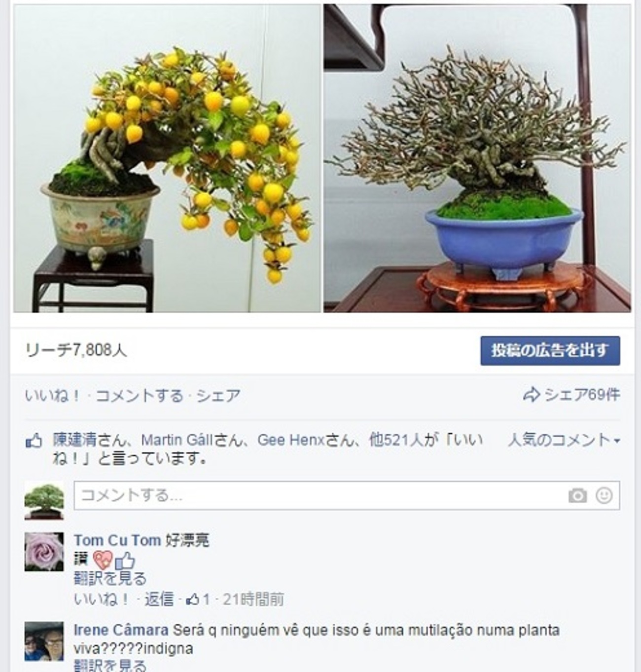Click the bonsai page avatar beside the comment box
The height and width of the screenshot is (672, 641).
(44, 500)
